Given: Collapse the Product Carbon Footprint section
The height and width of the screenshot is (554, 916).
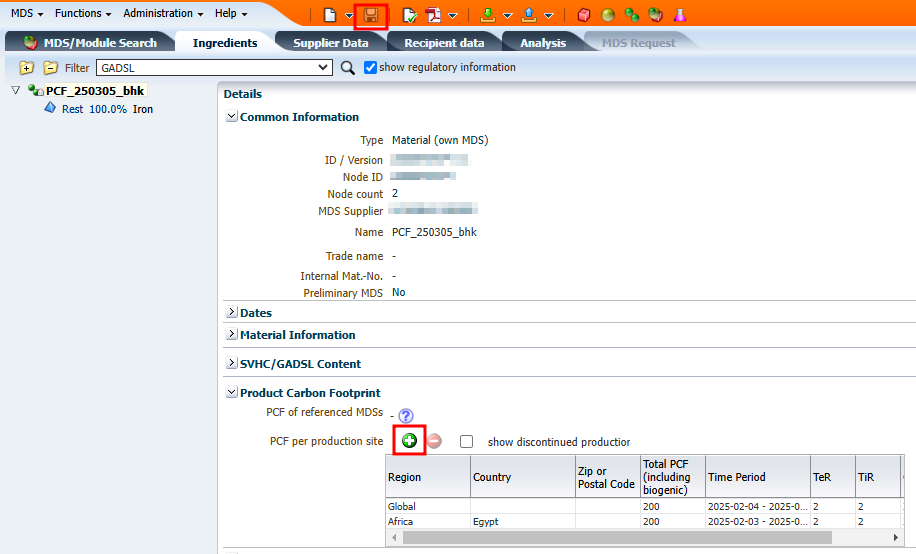Looking at the screenshot, I should pos(231,392).
